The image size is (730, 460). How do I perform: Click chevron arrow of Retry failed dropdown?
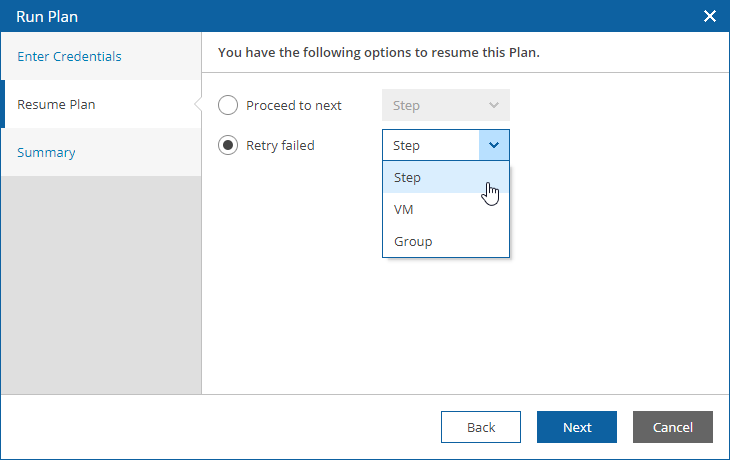point(493,145)
